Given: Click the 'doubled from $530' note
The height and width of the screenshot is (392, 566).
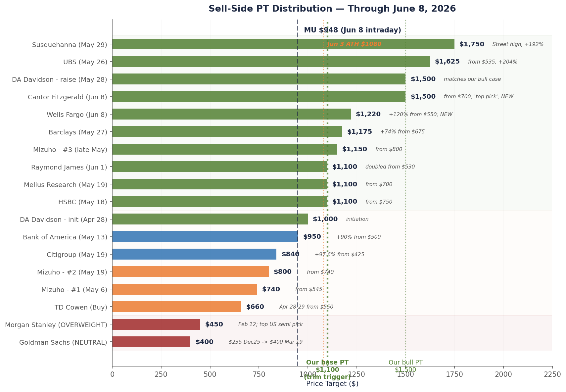Looking at the screenshot, I should click(x=390, y=167).
